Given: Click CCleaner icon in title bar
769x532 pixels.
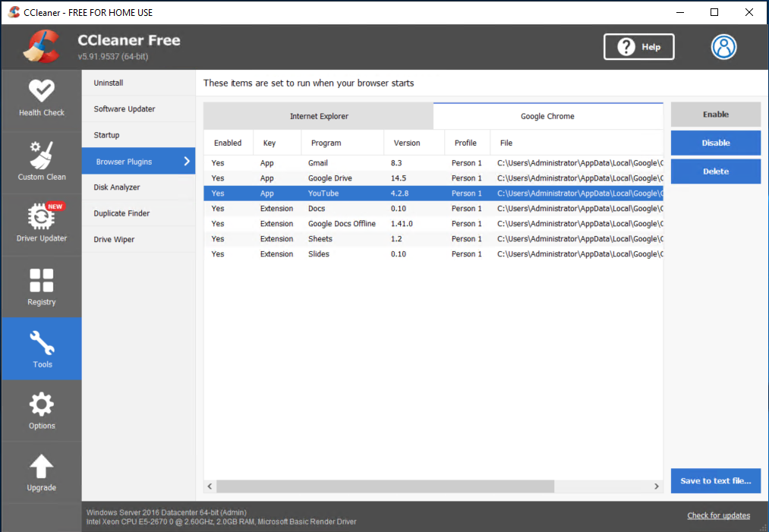Looking at the screenshot, I should click(14, 12).
